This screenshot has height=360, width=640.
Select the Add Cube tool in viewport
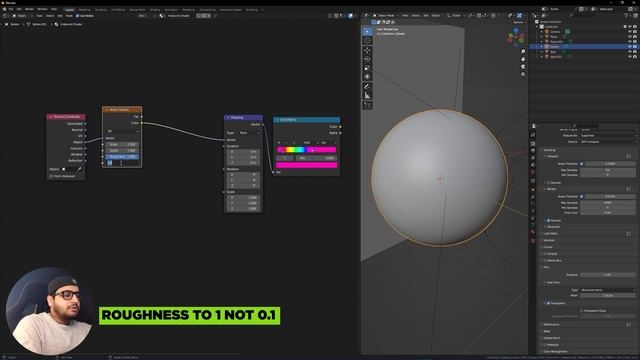point(367,105)
